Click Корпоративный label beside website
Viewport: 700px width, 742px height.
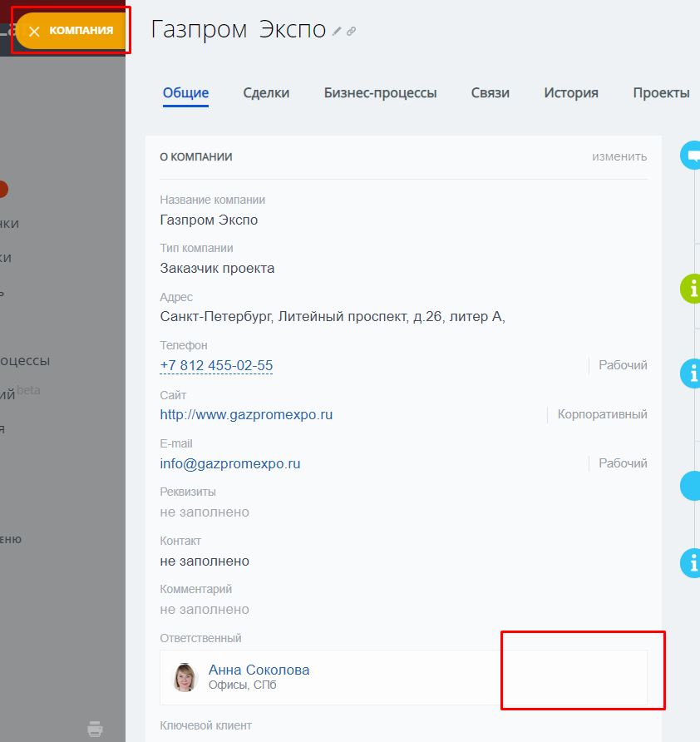[602, 414]
